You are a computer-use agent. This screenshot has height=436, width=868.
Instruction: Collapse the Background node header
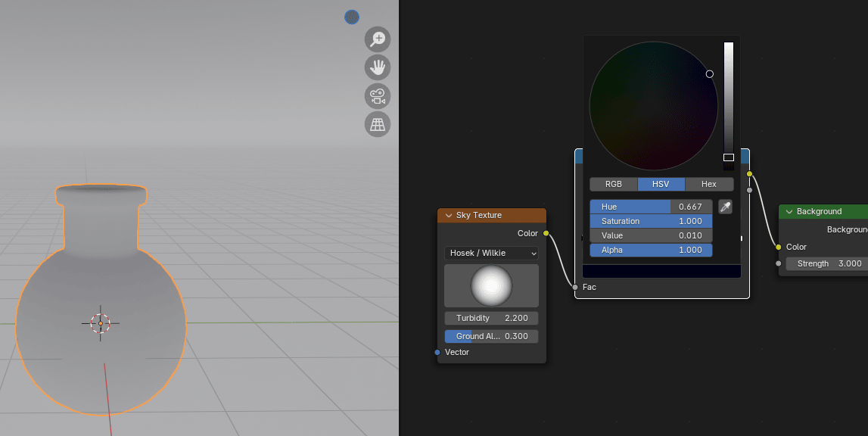click(789, 212)
